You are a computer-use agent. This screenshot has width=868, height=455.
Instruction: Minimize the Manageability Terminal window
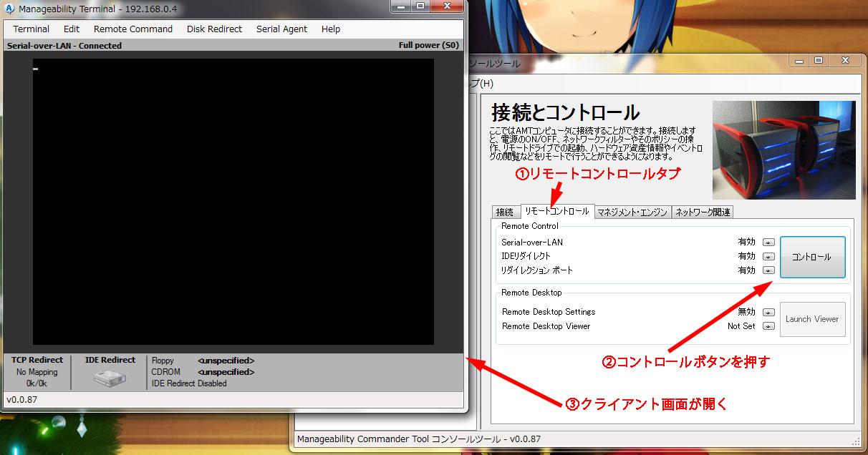402,6
